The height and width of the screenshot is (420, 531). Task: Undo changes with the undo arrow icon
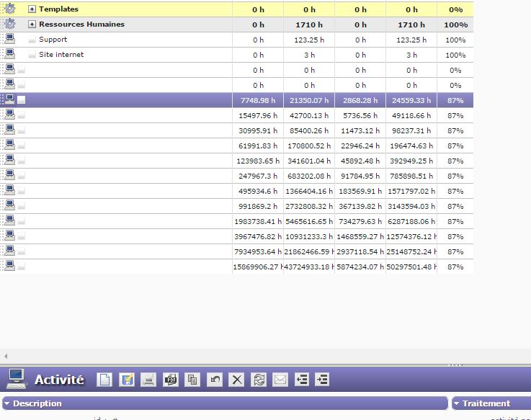point(214,380)
